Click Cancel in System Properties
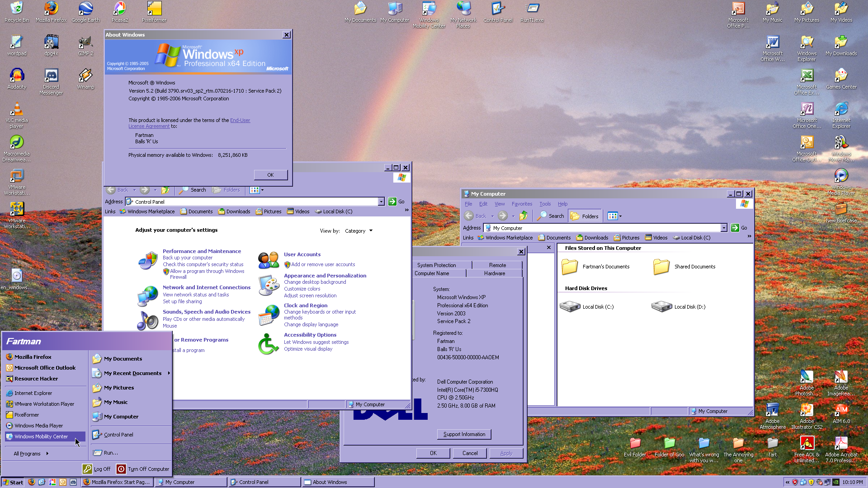This screenshot has width=868, height=488. click(x=470, y=453)
